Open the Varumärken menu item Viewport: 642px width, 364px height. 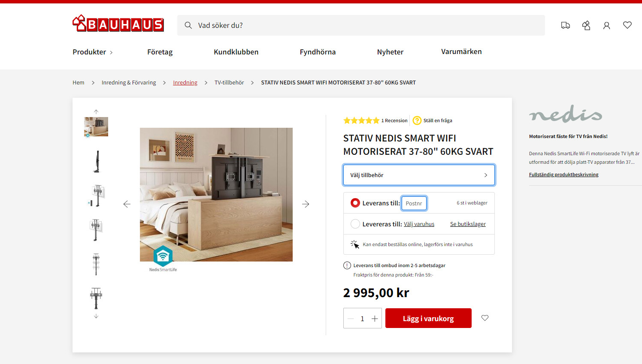(461, 51)
